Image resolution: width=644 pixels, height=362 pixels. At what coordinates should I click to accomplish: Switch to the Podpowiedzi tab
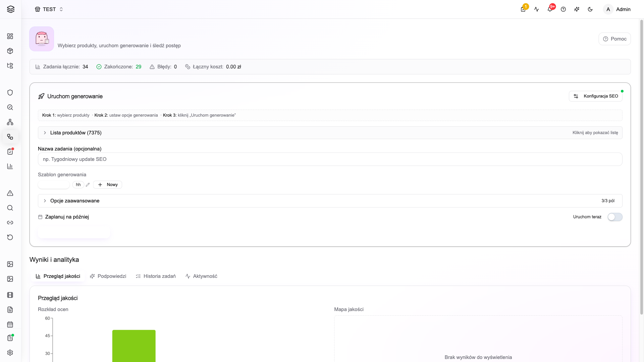point(108,276)
